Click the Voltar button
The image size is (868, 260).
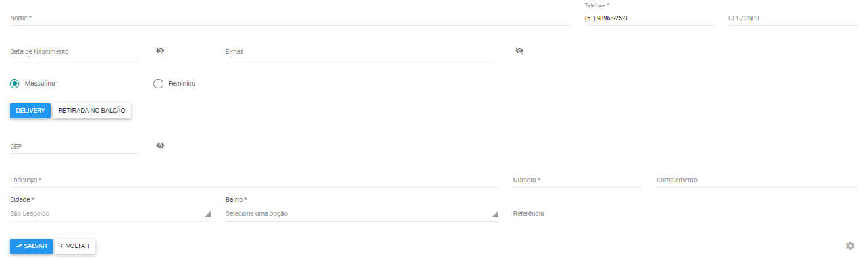[75, 246]
